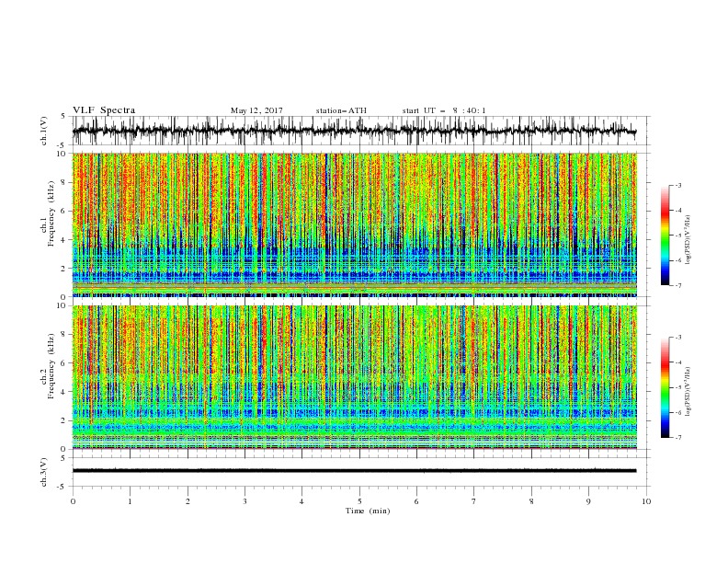This screenshot has width=728, height=563.
Task: Click the "-5" tick of the ch.3(V) axis
Action: pyautogui.click(x=63, y=487)
